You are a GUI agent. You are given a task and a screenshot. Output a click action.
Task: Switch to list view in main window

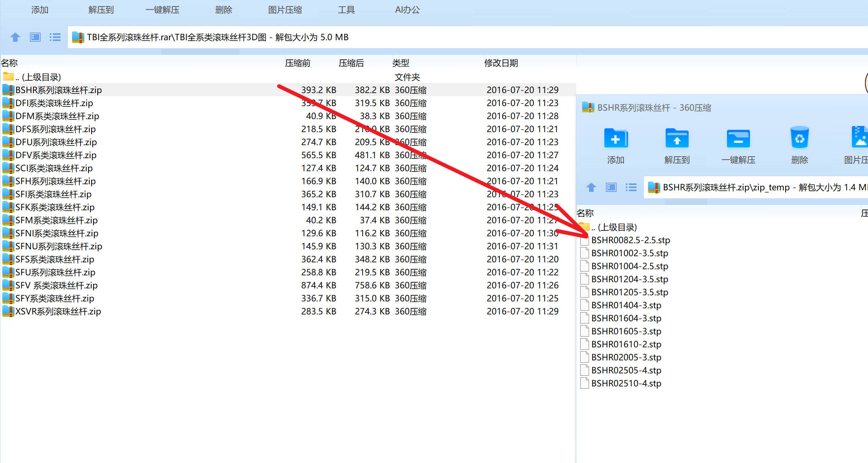pos(55,37)
